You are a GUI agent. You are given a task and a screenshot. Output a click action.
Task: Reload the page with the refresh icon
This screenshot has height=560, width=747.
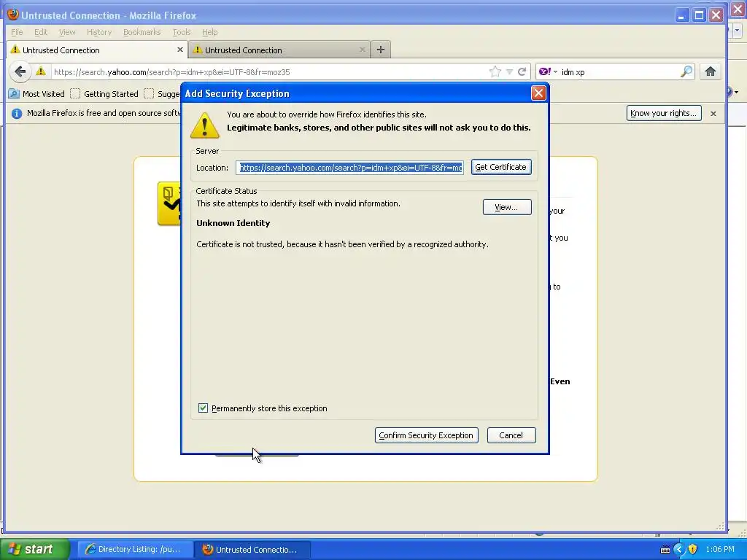522,72
